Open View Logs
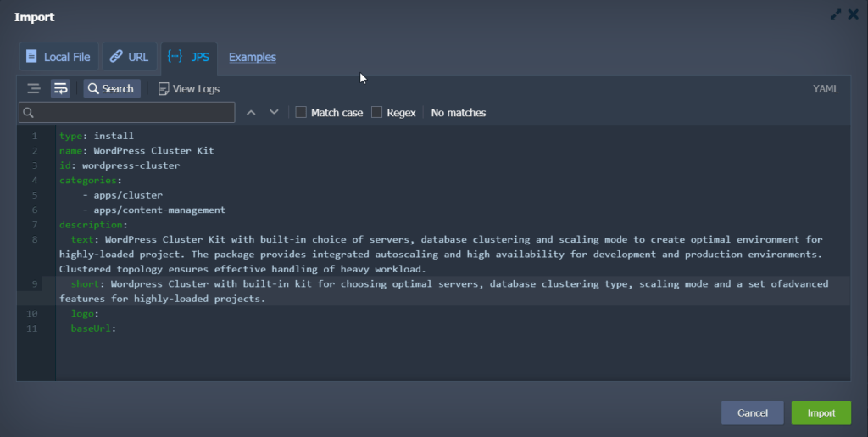The width and height of the screenshot is (868, 437). coord(189,88)
